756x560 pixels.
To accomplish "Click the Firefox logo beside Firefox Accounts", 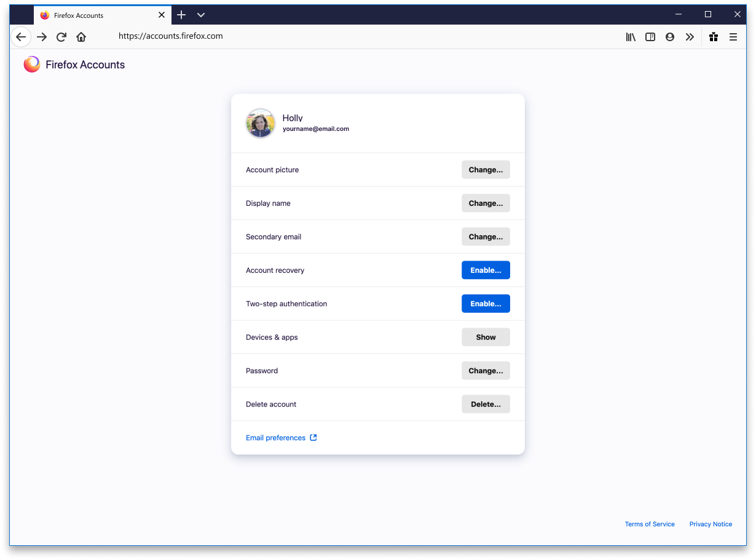I will pyautogui.click(x=32, y=65).
